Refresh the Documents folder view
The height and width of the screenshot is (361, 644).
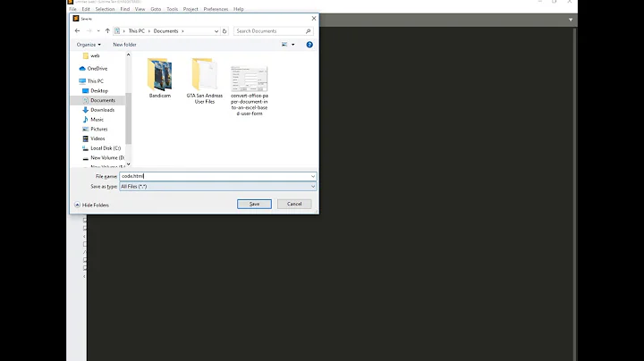pyautogui.click(x=225, y=31)
